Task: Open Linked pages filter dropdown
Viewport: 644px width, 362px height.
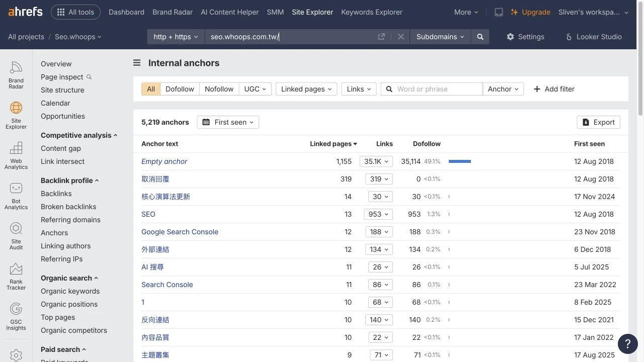Action: (306, 89)
